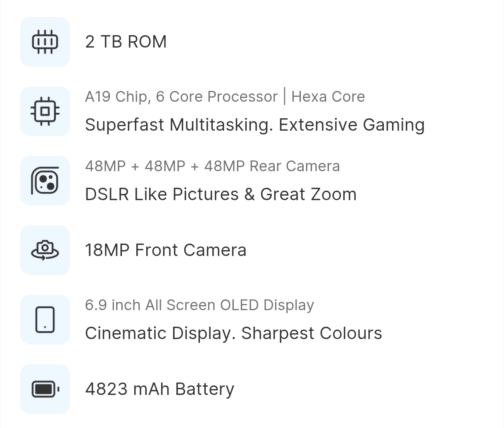Click the 4823 mAh Battery label
504x428 pixels.
(159, 389)
